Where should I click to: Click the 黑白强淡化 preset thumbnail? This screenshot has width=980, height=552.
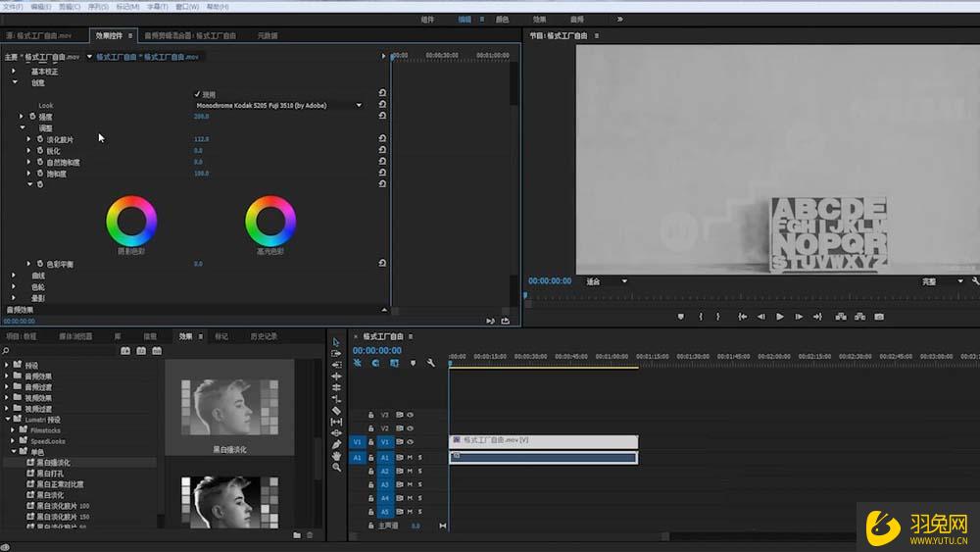pyautogui.click(x=229, y=407)
